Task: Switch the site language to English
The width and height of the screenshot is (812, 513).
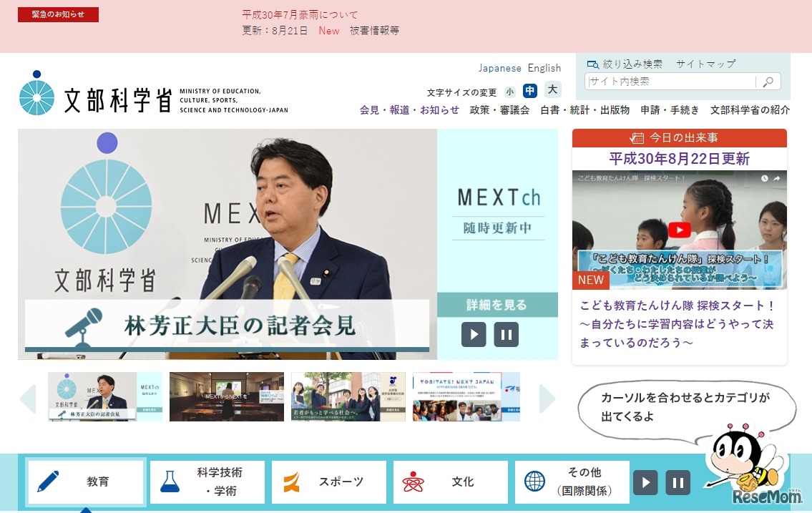Action: [x=544, y=68]
